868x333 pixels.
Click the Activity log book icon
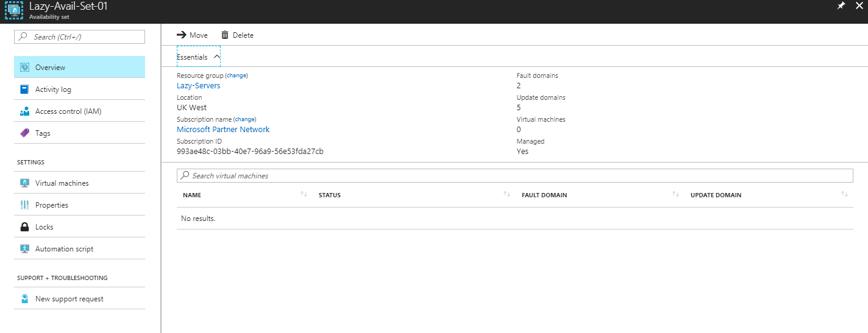24,89
